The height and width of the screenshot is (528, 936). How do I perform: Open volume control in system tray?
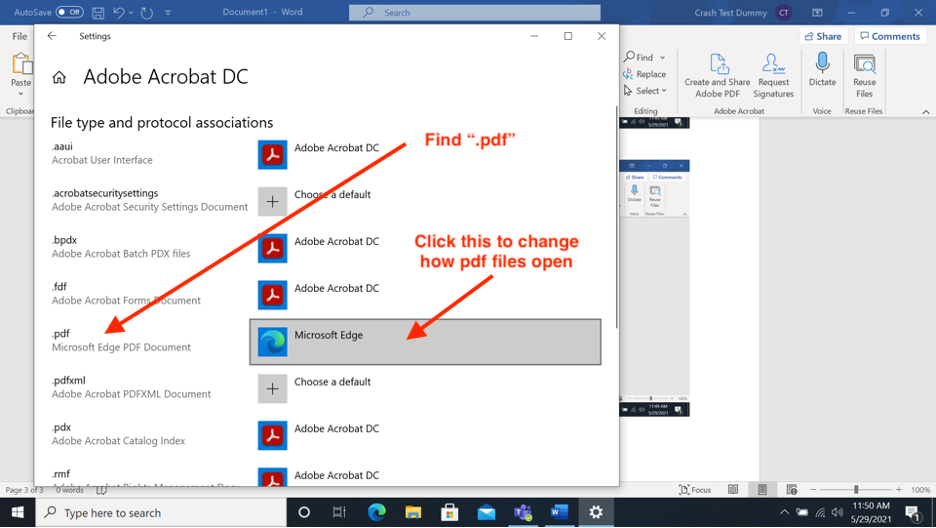point(838,512)
